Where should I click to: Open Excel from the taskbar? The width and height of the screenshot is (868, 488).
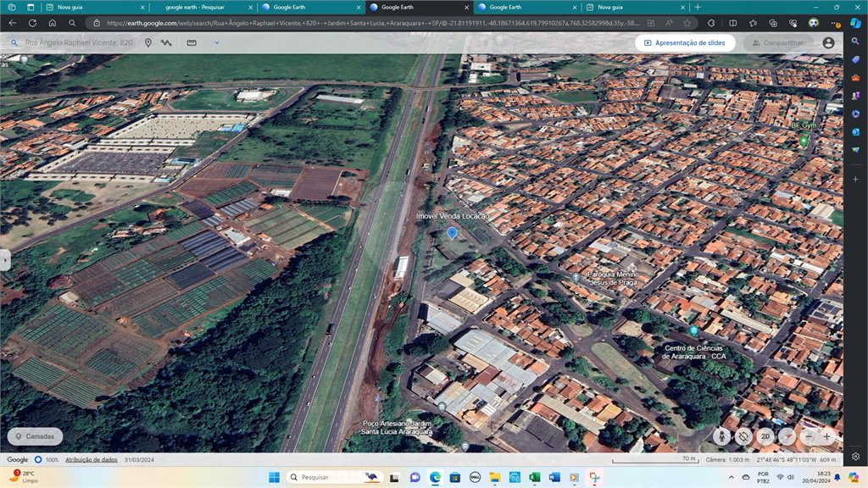click(x=534, y=477)
